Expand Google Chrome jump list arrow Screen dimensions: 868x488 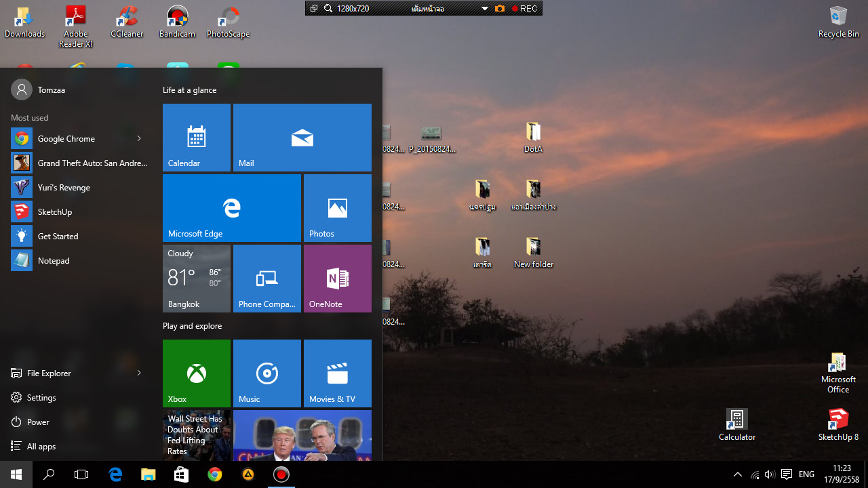[139, 139]
